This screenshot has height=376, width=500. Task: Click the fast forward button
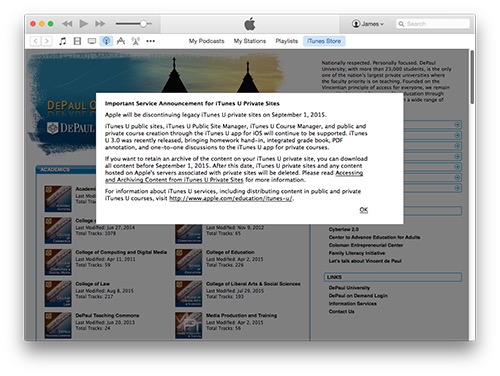(x=100, y=24)
